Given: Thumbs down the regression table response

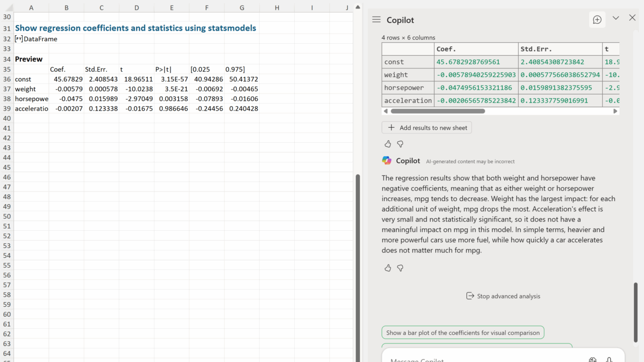Looking at the screenshot, I should [400, 144].
